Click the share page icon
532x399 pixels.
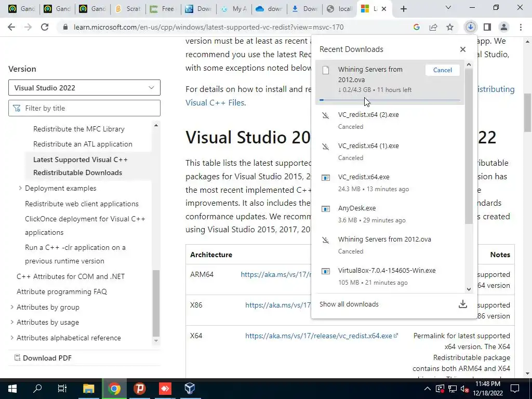coord(433,27)
